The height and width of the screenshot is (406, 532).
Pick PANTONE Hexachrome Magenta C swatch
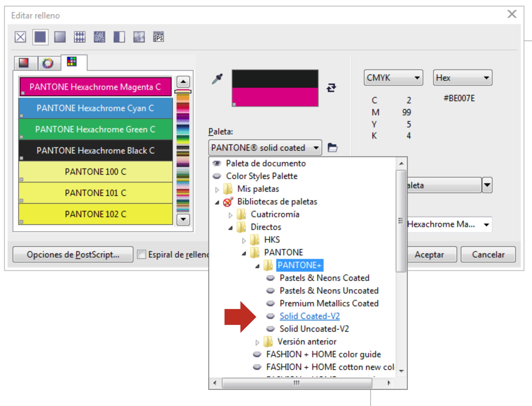point(95,87)
